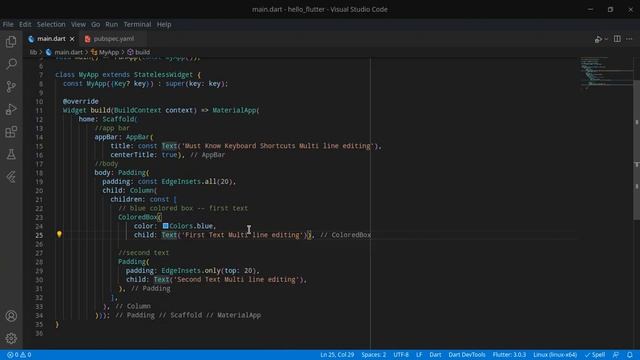
Task: Click LF end-of-line setting
Action: (x=419, y=355)
